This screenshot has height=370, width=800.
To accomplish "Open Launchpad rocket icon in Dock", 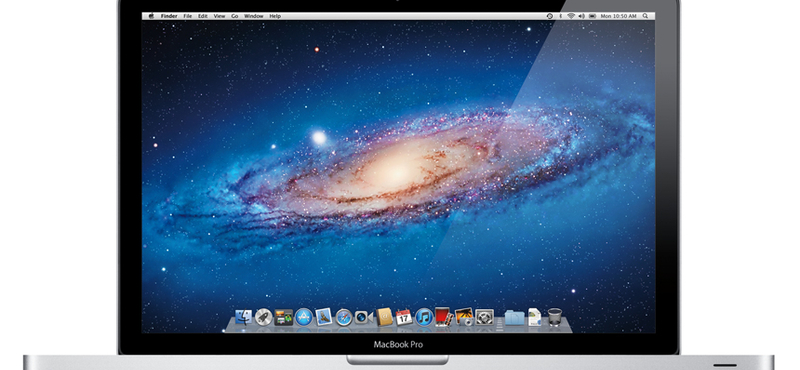I will (264, 317).
